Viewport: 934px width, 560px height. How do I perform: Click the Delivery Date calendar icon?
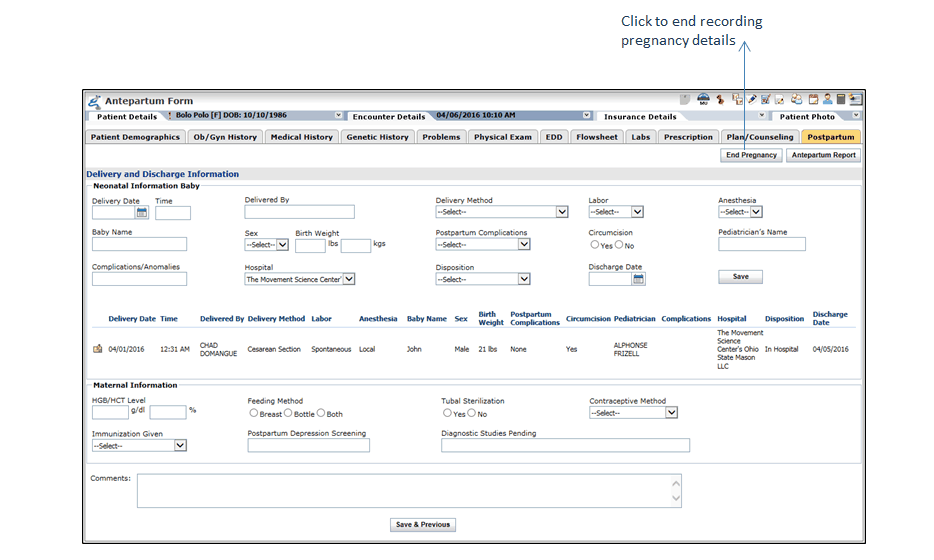pos(142,212)
